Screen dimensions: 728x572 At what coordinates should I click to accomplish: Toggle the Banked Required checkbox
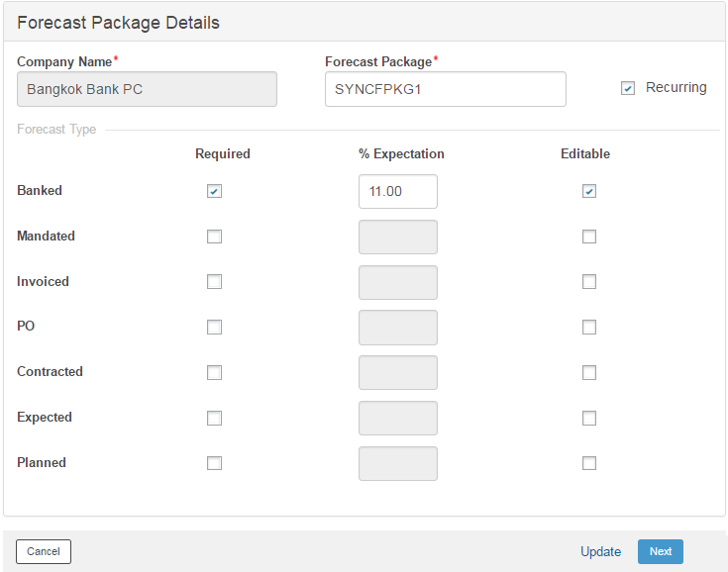tap(214, 191)
